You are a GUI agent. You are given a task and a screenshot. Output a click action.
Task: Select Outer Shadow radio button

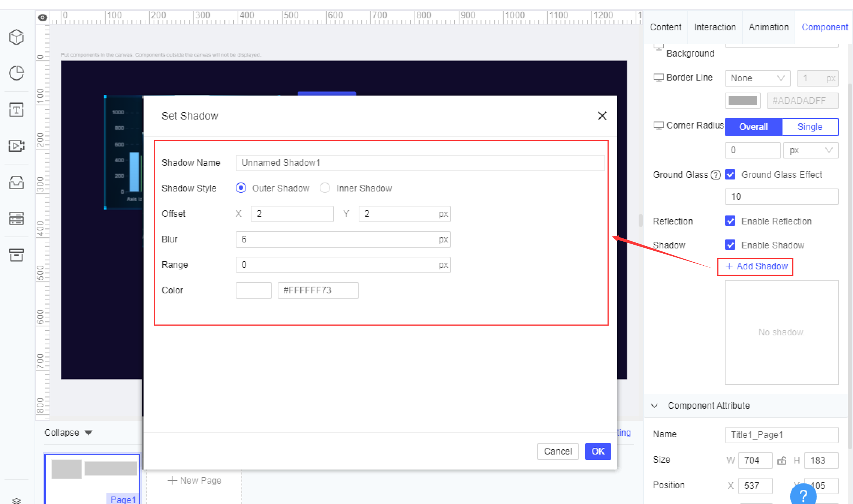(241, 188)
